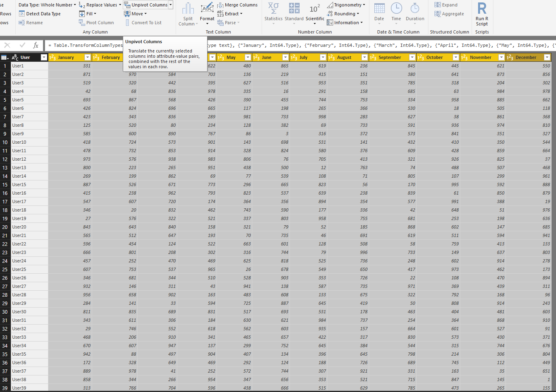
Task: Click the Replace Values icon
Action: [x=82, y=5]
